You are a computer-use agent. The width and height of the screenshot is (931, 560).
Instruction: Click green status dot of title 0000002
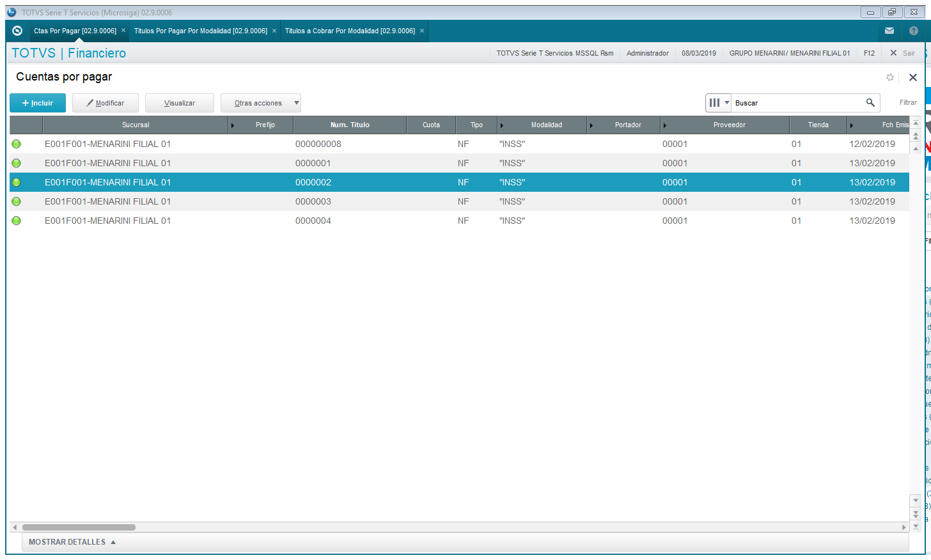pyautogui.click(x=17, y=182)
